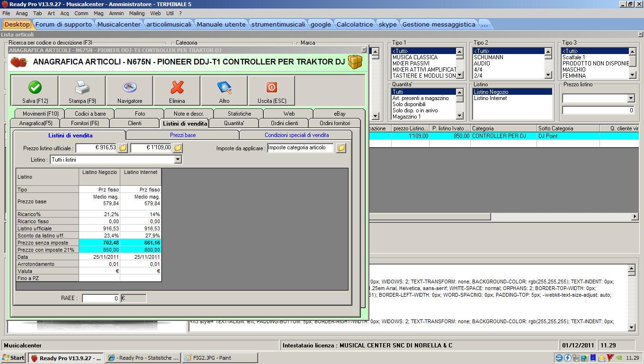Open the Acq menu
The image size is (644, 364).
tap(64, 13)
